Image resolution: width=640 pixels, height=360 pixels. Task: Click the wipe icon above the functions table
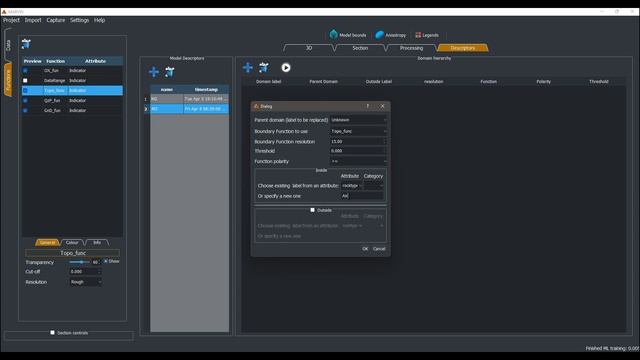[x=26, y=43]
